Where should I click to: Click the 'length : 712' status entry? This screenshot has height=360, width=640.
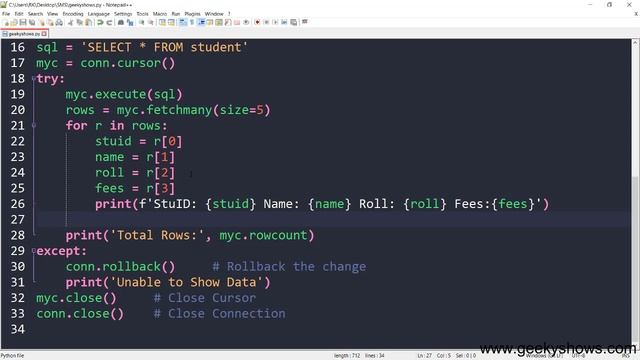click(x=347, y=356)
